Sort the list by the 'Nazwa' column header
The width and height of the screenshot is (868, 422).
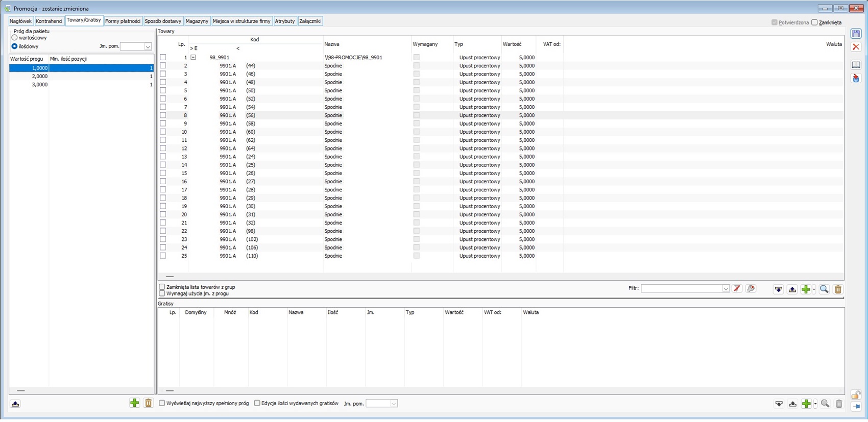point(332,44)
